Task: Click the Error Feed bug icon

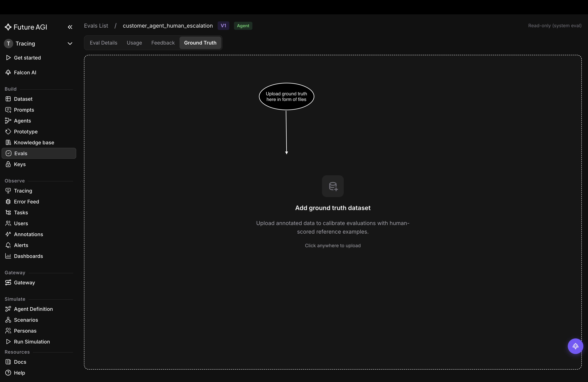Action: (x=8, y=202)
